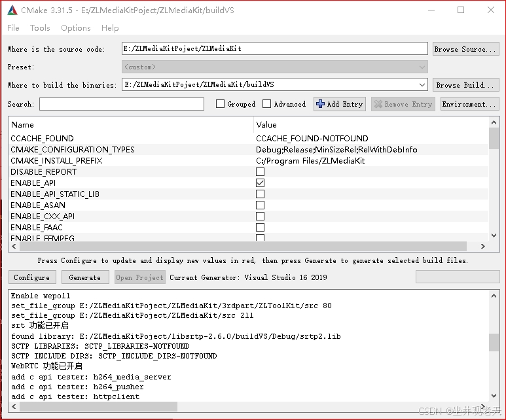This screenshot has height=420, width=506.
Task: Click the output log scroll up arrow
Action: click(x=494, y=296)
